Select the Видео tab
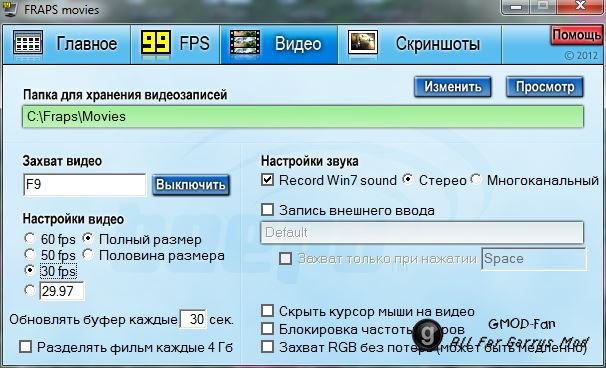The width and height of the screenshot is (606, 368). [279, 44]
